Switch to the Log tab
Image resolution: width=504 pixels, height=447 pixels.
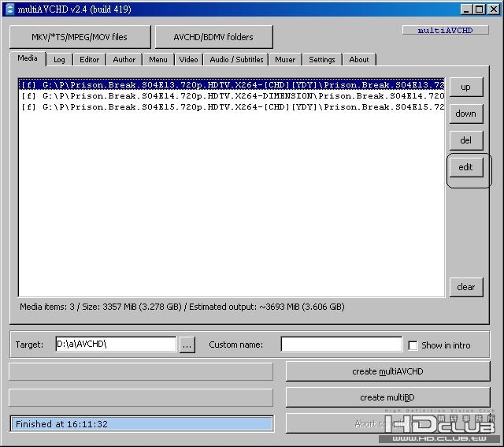coord(59,60)
